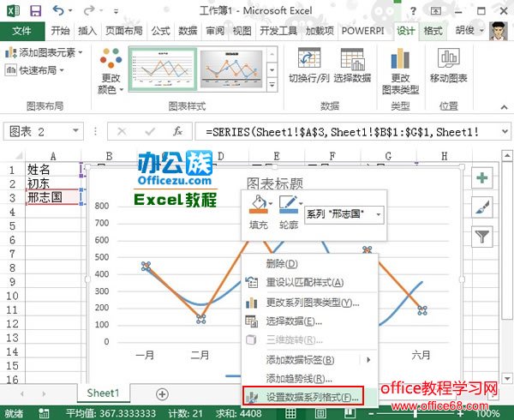Open the Formulas ribbon tab
Image resolution: width=514 pixels, height=420 pixels.
coord(161,31)
